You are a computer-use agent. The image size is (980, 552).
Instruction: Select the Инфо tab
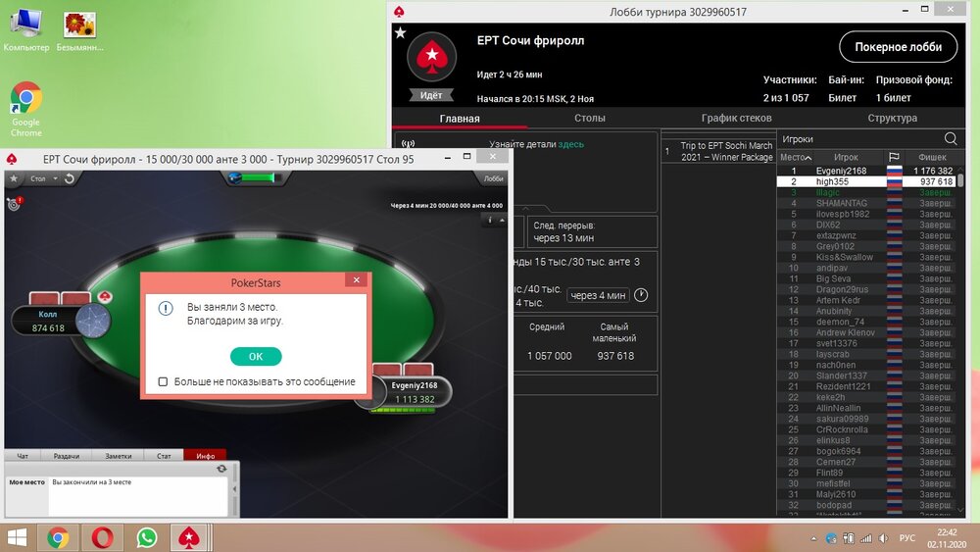pyautogui.click(x=205, y=456)
